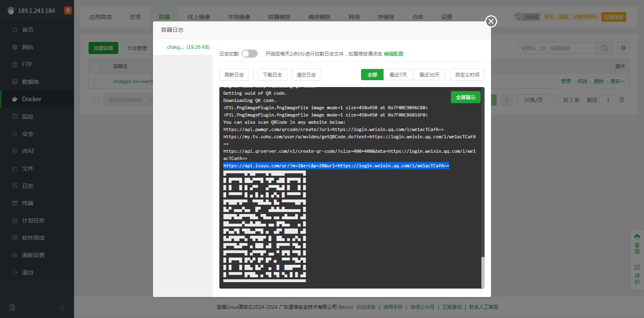Toggle the 日志切割 switch on
Image resolution: width=644 pixels, height=318 pixels.
pyautogui.click(x=250, y=54)
